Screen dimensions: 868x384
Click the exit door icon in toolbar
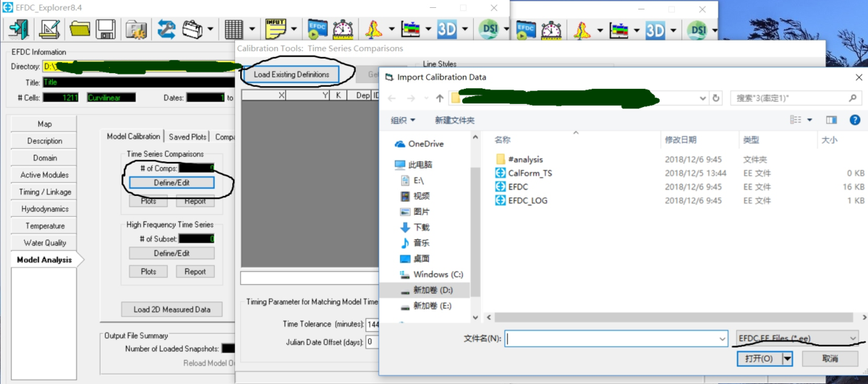(19, 29)
